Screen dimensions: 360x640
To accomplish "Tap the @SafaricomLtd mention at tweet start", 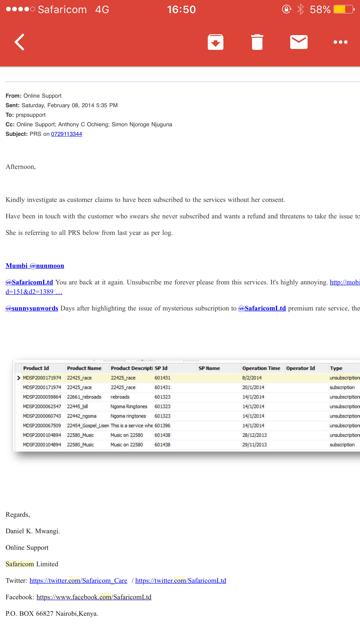I will (29, 282).
